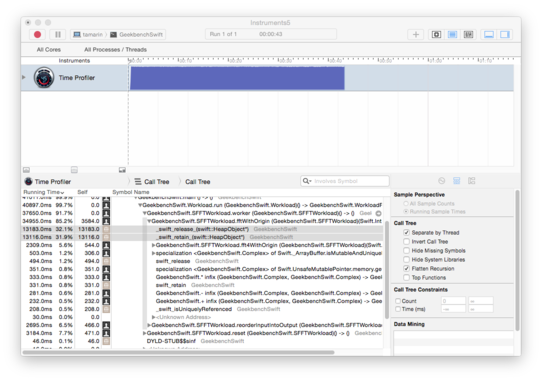The height and width of the screenshot is (381, 542).
Task: Uncheck Separate by Thread
Action: (x=406, y=232)
